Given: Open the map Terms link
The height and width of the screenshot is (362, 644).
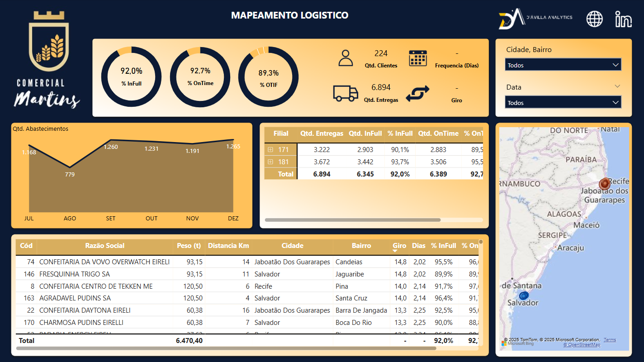Looking at the screenshot, I should (610, 340).
